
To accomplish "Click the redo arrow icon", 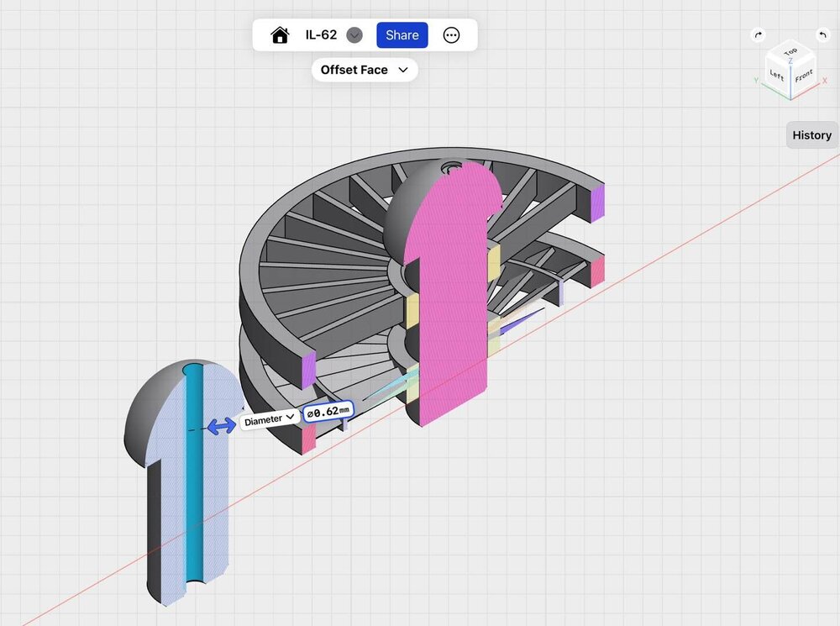I will [758, 35].
